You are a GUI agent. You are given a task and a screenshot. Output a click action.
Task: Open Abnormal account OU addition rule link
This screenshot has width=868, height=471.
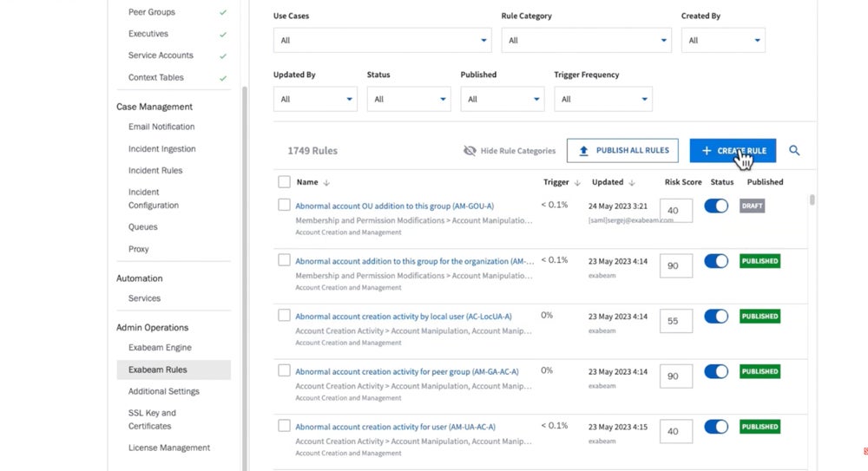[395, 206]
